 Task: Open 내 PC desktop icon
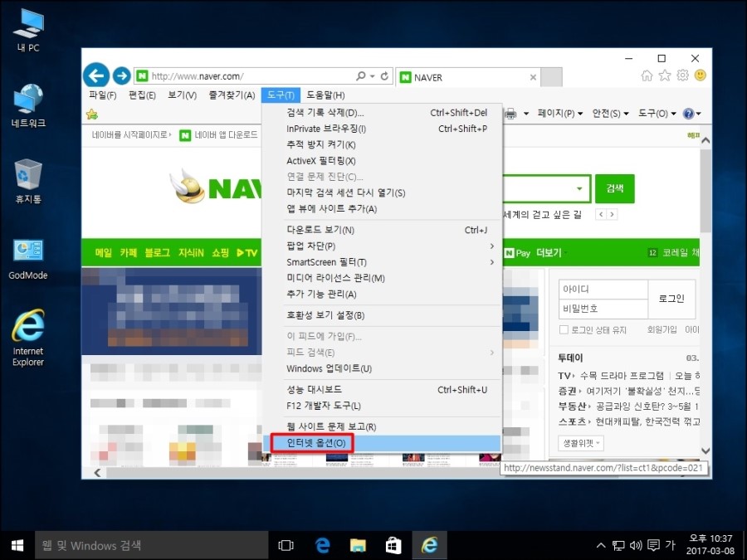28,31
